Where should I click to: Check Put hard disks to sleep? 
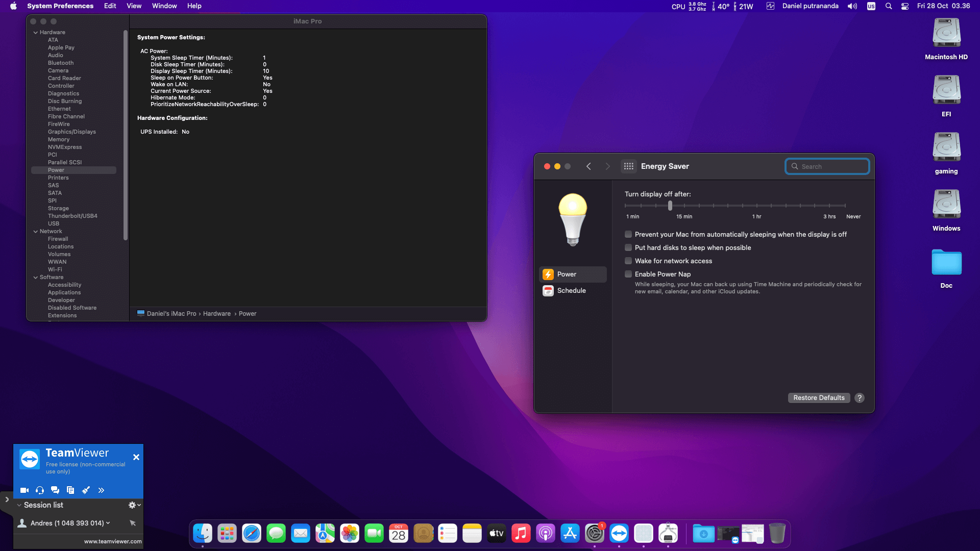[x=628, y=248]
